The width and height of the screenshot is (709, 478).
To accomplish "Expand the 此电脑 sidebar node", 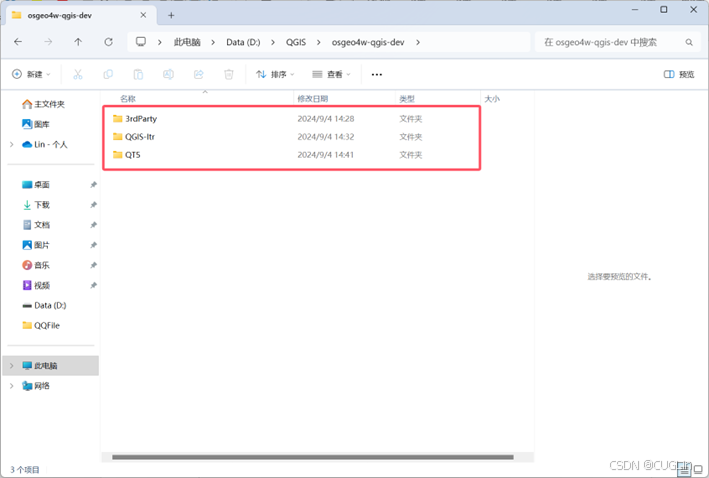I will click(x=11, y=365).
